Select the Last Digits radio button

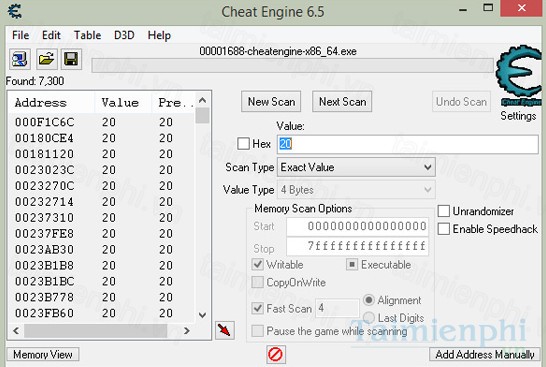(x=369, y=318)
